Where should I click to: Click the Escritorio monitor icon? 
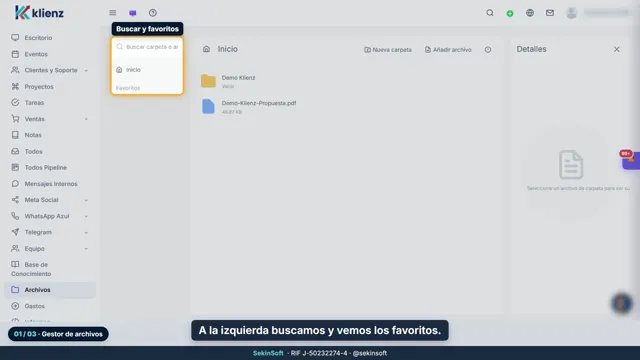15,38
